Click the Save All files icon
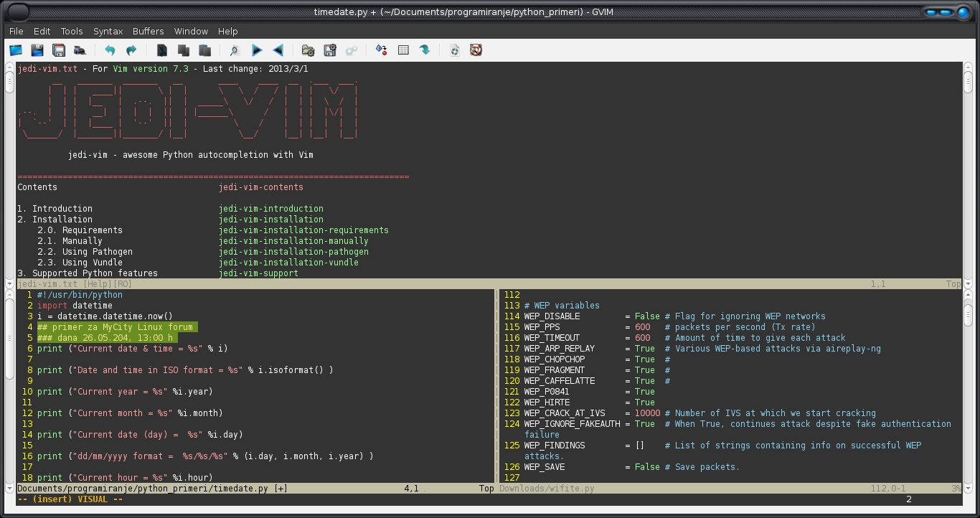 coord(59,50)
